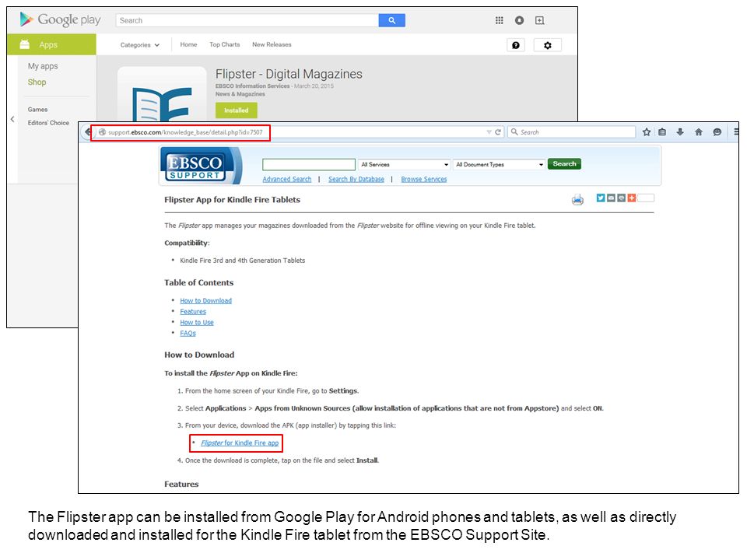
Task: Go to browser home page icon
Action: tap(699, 132)
